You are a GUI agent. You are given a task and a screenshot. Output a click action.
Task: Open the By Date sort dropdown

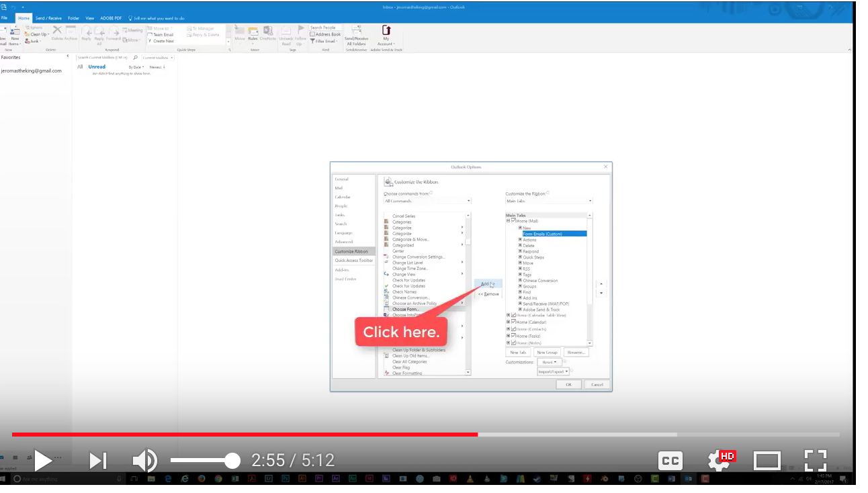click(x=136, y=67)
